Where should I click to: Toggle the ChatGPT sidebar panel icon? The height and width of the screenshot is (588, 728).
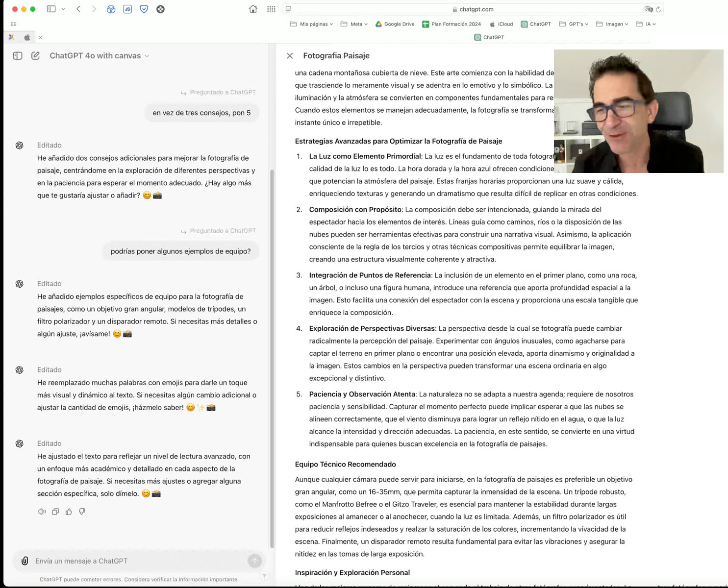pyautogui.click(x=18, y=56)
